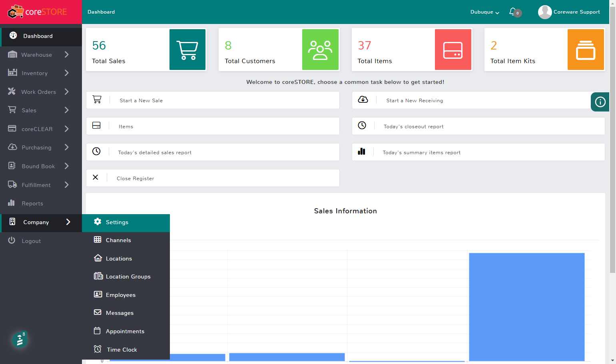The image size is (616, 364).
Task: Open the green info panel icon
Action: (x=600, y=102)
